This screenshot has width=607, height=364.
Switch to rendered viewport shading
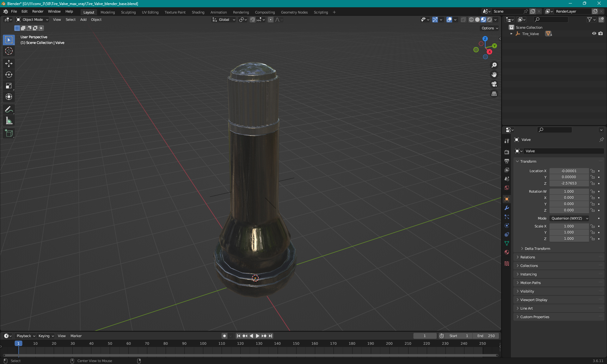(x=489, y=20)
